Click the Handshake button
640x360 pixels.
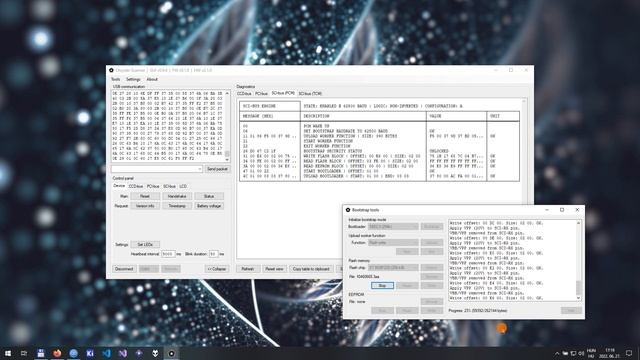click(177, 196)
